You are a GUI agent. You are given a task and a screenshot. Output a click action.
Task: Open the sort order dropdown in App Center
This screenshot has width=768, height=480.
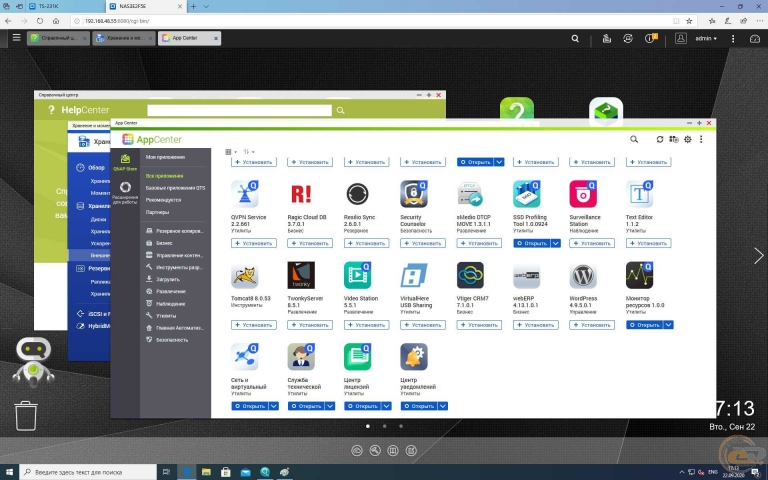pos(249,152)
